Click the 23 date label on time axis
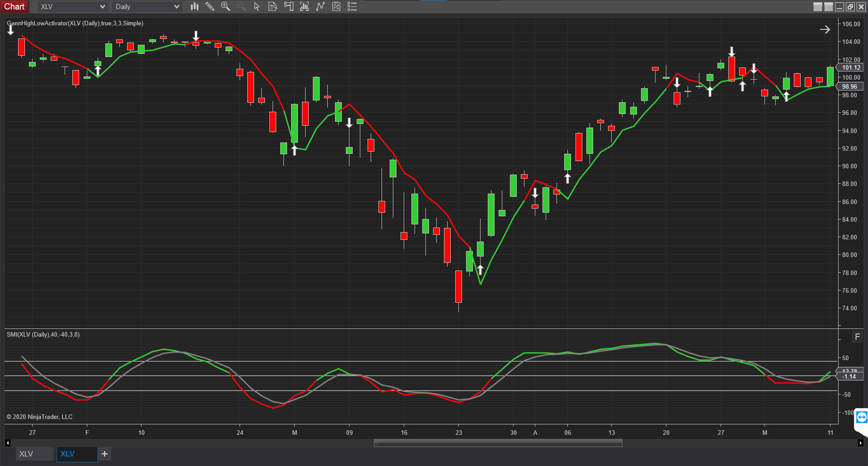Screen dimensions: 868x466 click(459, 433)
